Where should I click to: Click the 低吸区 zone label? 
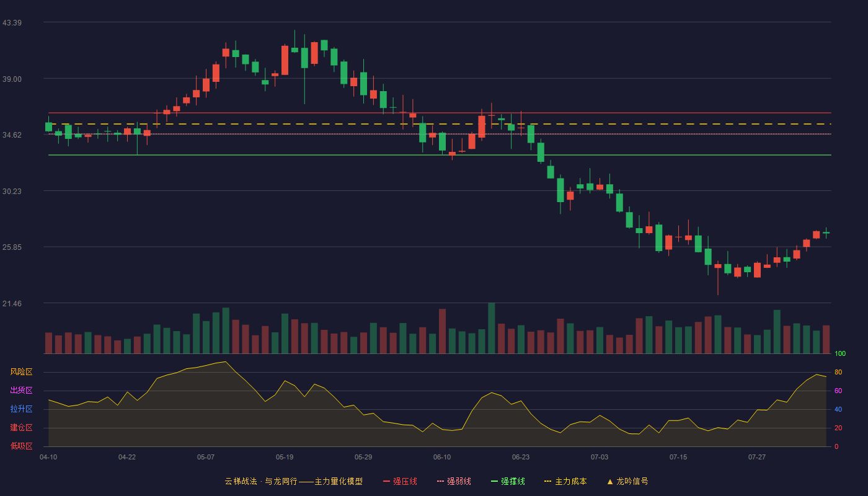tap(21, 446)
